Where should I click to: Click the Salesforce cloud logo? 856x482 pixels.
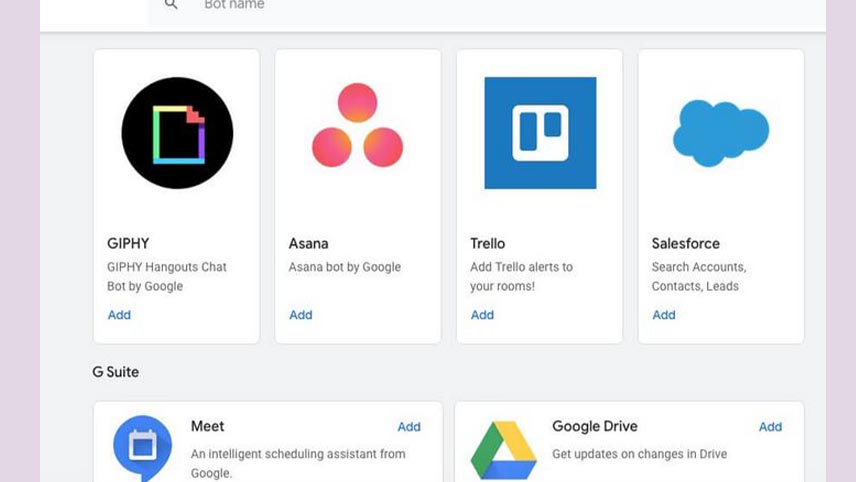click(721, 133)
